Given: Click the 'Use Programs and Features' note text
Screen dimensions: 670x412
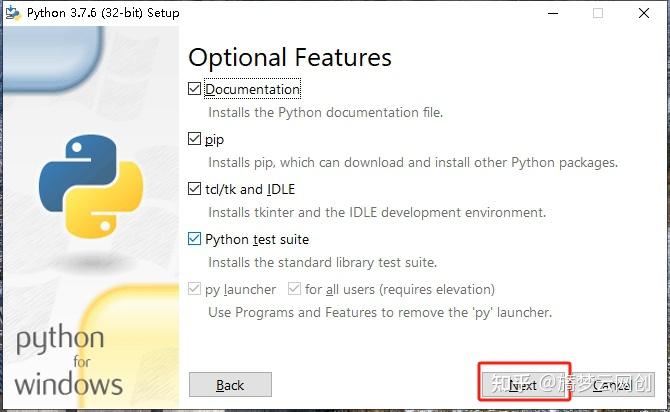Looking at the screenshot, I should coord(380,313).
